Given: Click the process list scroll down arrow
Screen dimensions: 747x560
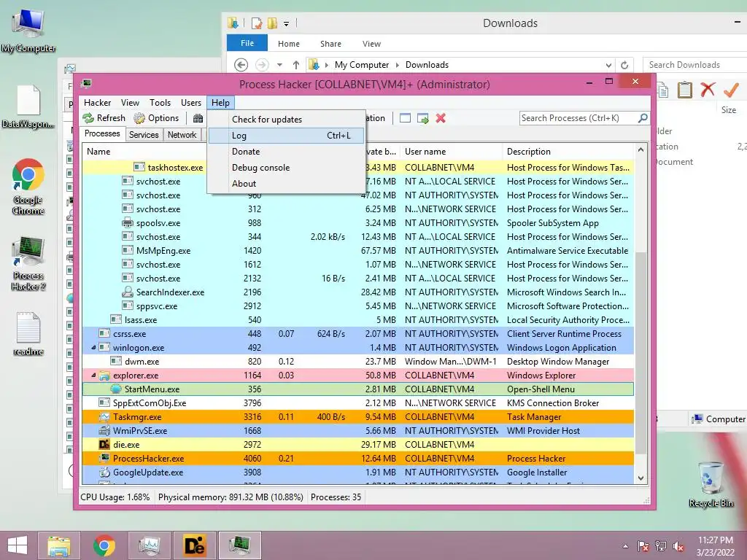Looking at the screenshot, I should coord(640,478).
